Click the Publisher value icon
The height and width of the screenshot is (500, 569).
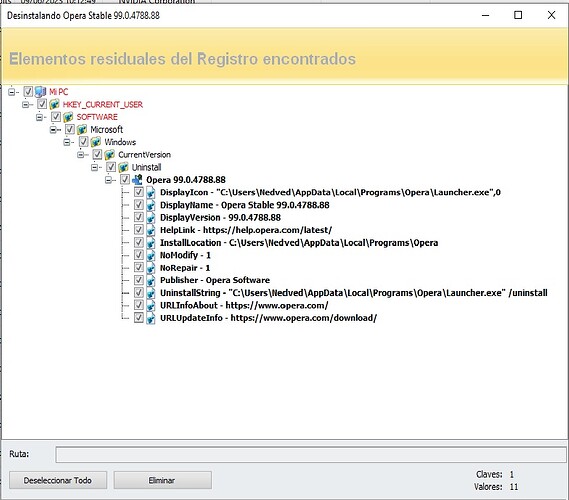(x=151, y=280)
